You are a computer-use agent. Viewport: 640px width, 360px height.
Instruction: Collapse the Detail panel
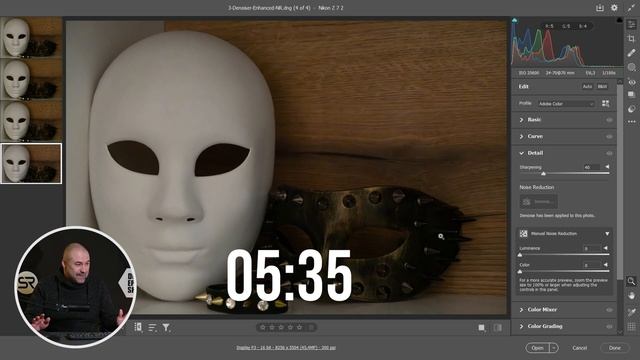[x=521, y=153]
